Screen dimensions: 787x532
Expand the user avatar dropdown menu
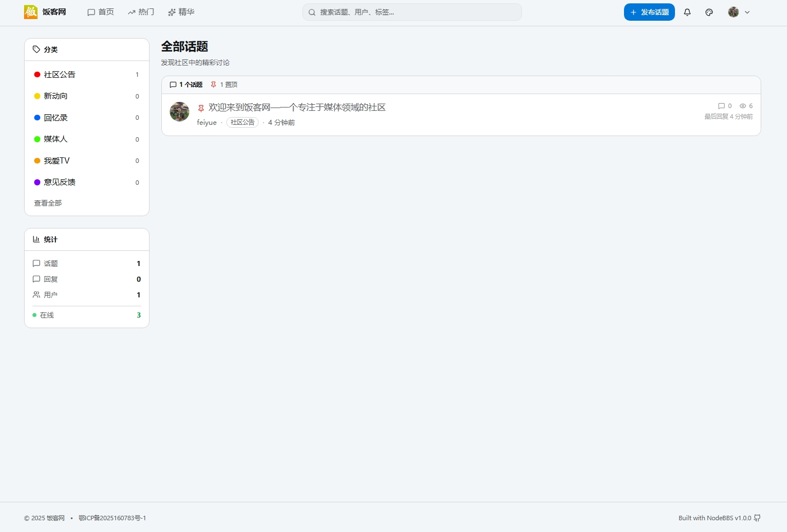tap(739, 12)
